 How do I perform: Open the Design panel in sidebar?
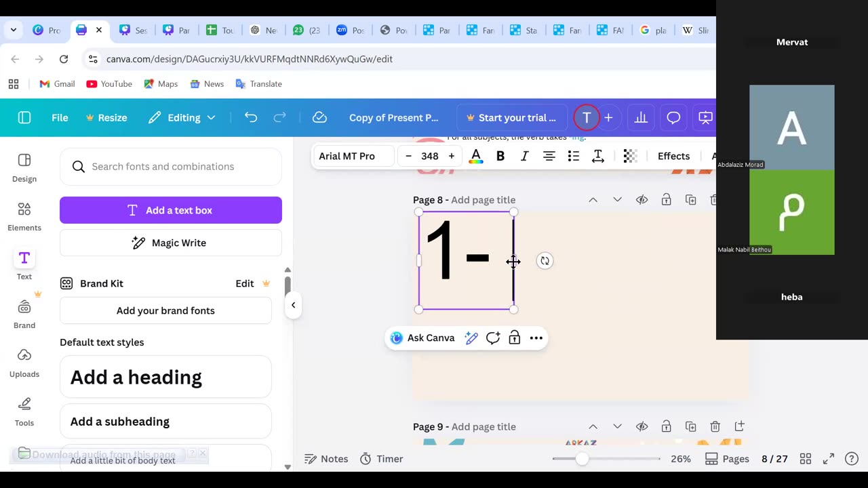(x=24, y=167)
